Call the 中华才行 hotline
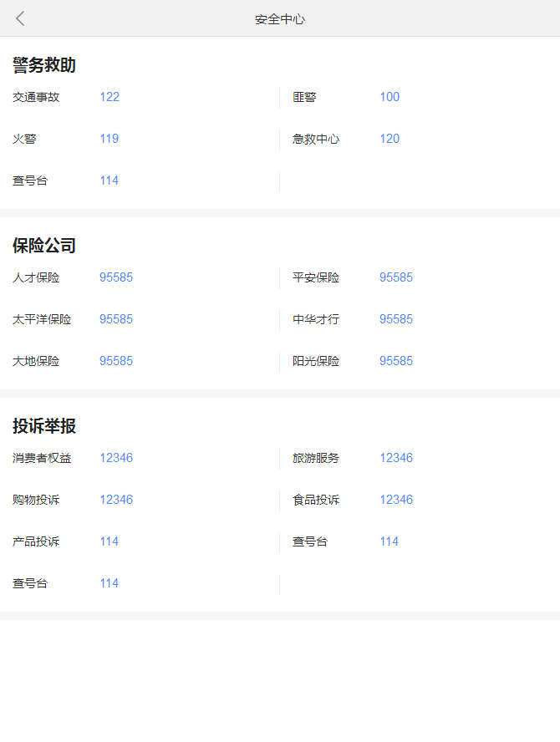Screen dimensions: 560x742 click(x=396, y=319)
